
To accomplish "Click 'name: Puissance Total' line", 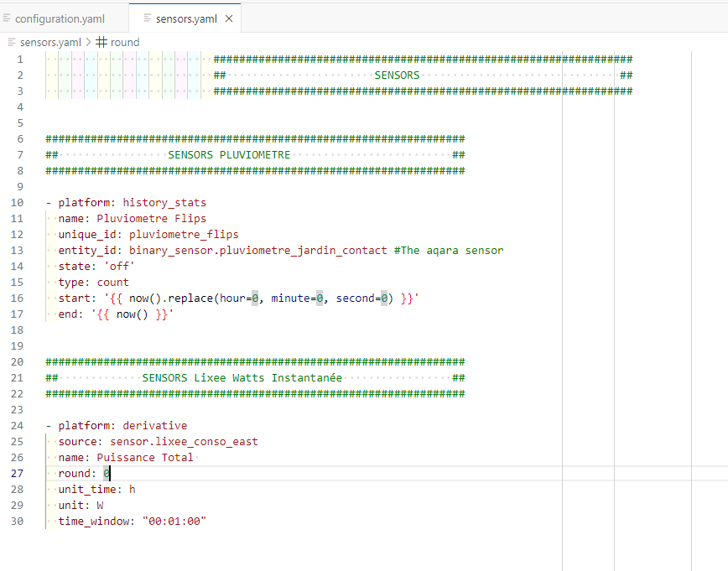I will point(126,458).
